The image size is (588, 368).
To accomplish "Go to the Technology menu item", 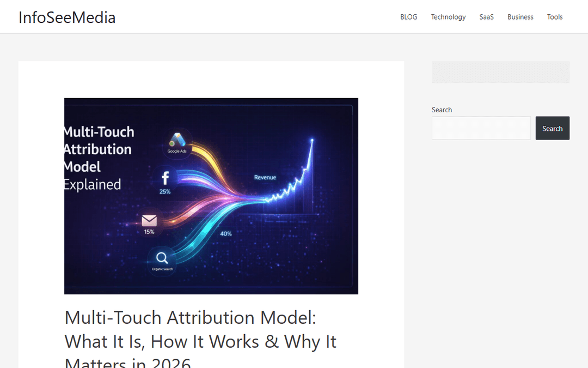I will pyautogui.click(x=448, y=17).
